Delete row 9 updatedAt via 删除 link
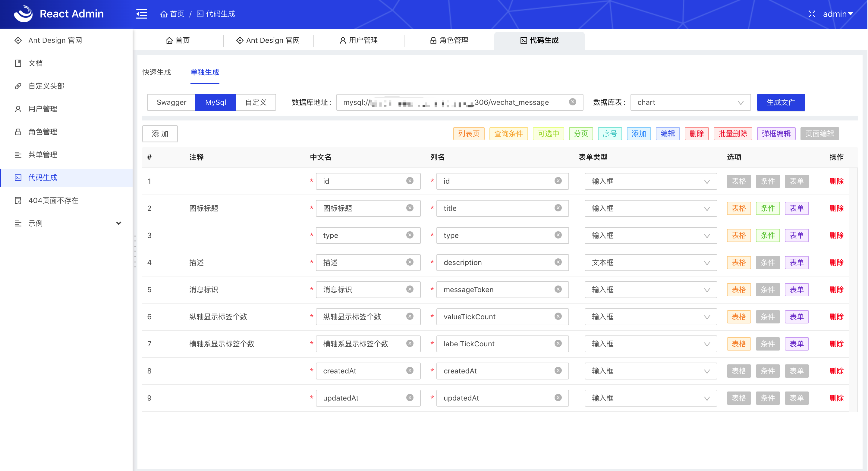The width and height of the screenshot is (868, 471). pyautogui.click(x=836, y=398)
